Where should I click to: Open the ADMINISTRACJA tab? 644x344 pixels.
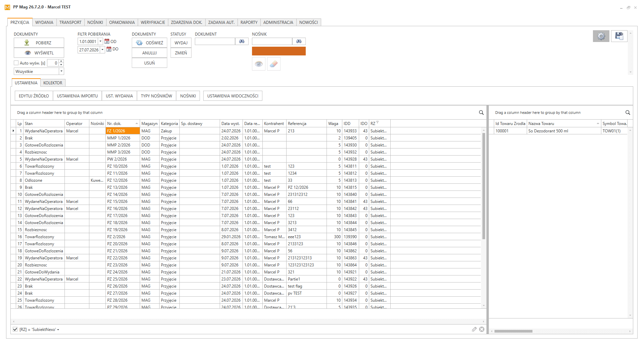pos(278,23)
